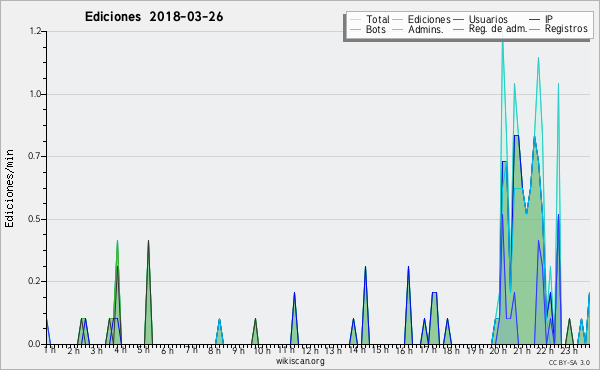Image resolution: width=600 pixels, height=370 pixels.
Task: Click the Registros legend label
Action: pyautogui.click(x=566, y=29)
